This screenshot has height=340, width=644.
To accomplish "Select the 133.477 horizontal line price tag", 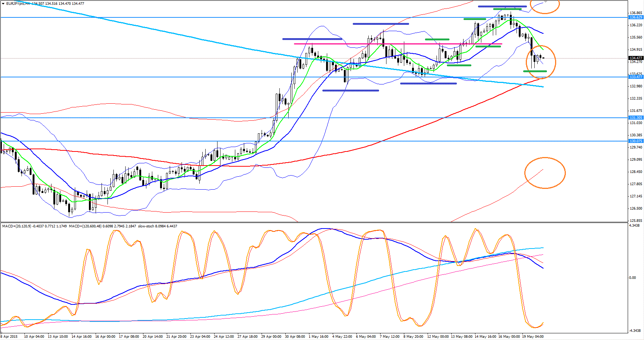I will pyautogui.click(x=636, y=77).
